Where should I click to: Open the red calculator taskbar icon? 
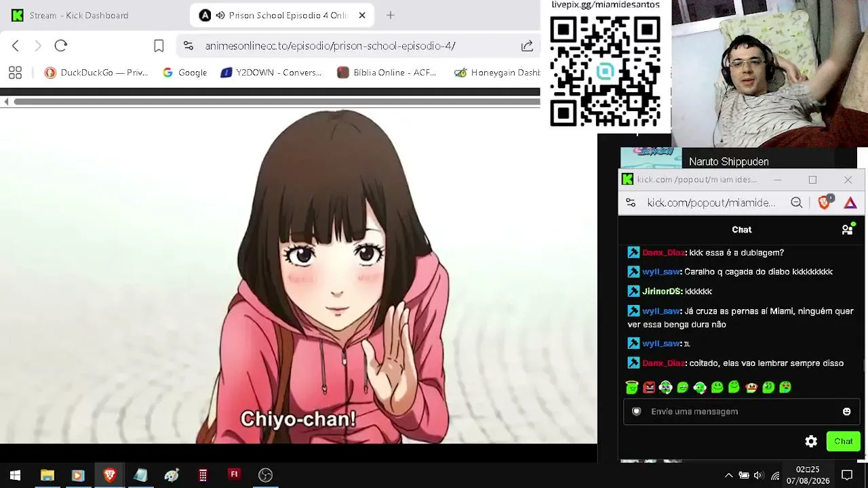(203, 475)
